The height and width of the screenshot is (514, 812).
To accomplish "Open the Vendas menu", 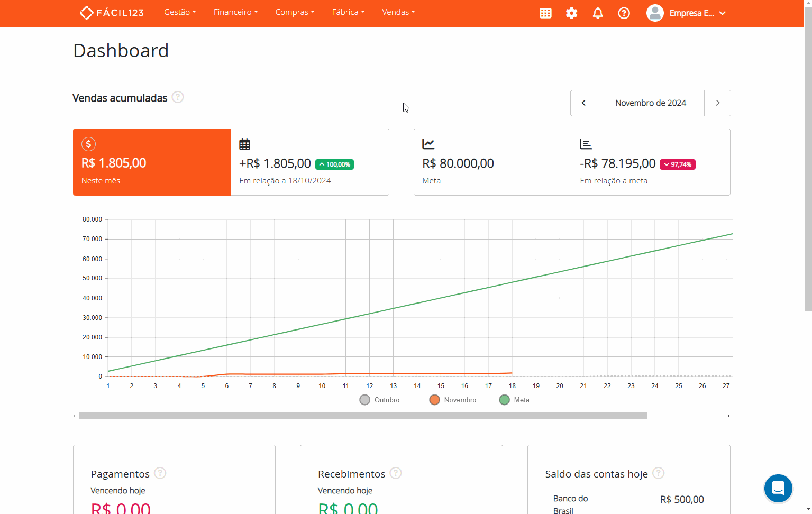I will pyautogui.click(x=398, y=12).
